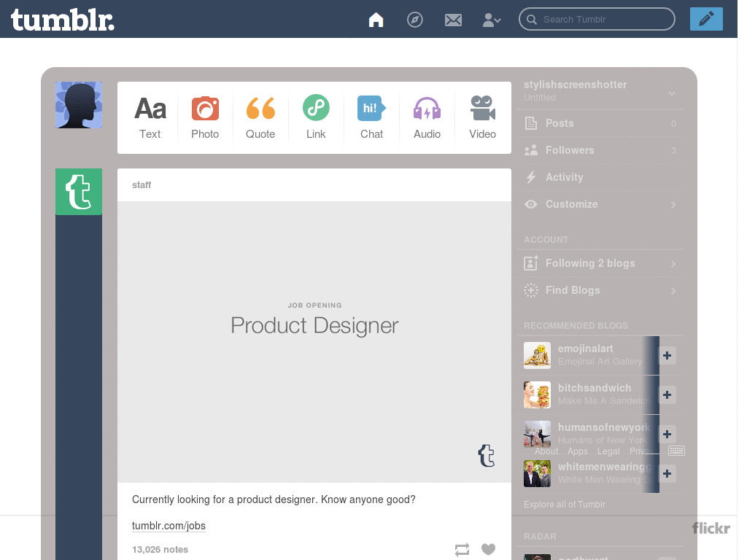Open the tumblr.com/jobs link
Viewport: 747px width, 560px height.
(169, 526)
